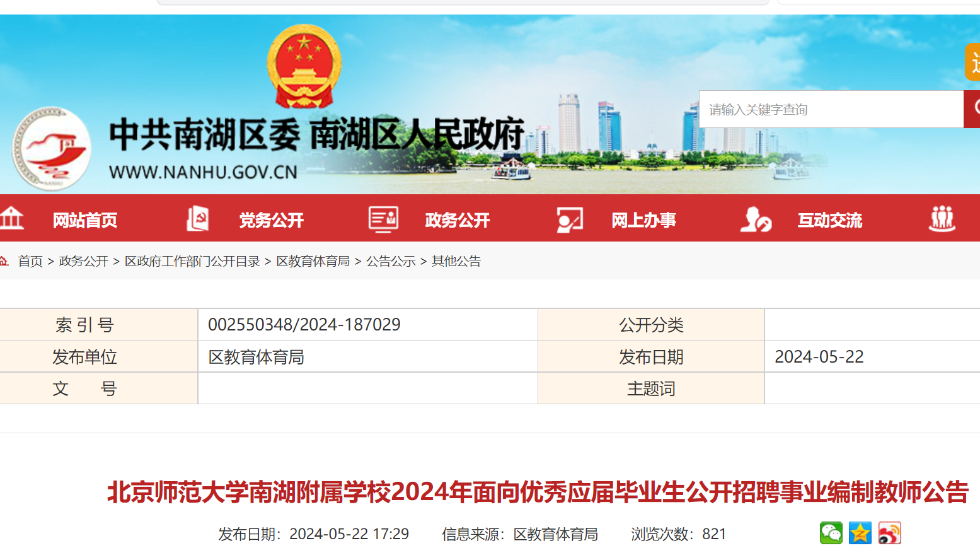Click the 政务公开 monitor icon
Screen dimensions: 980x560
(383, 219)
